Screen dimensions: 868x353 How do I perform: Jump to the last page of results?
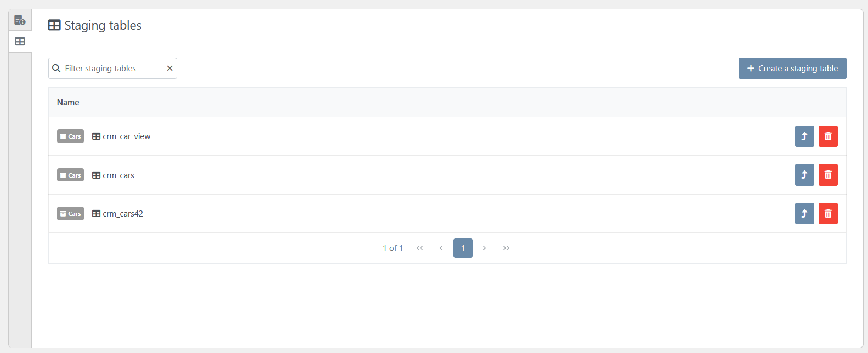click(x=506, y=248)
